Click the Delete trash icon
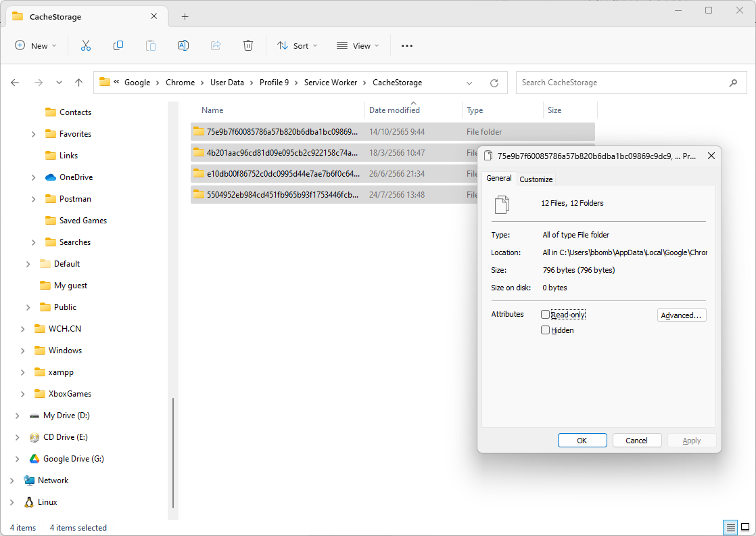Image resolution: width=756 pixels, height=536 pixels. point(248,45)
